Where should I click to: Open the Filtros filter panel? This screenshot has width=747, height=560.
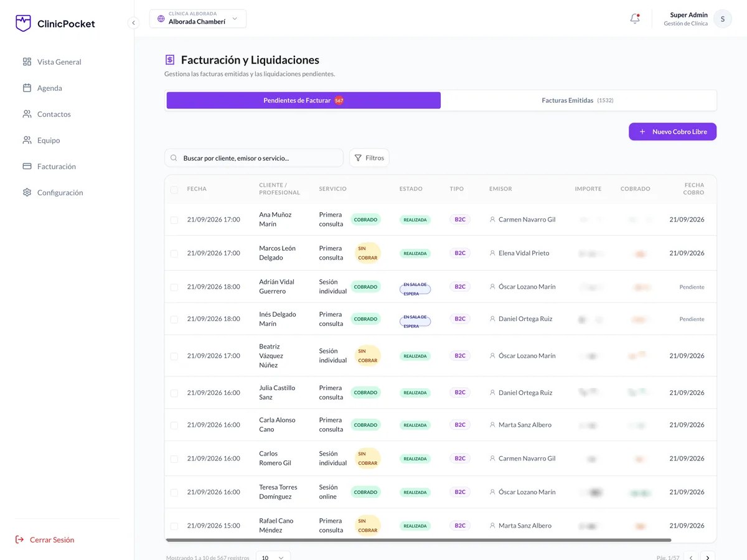click(369, 158)
